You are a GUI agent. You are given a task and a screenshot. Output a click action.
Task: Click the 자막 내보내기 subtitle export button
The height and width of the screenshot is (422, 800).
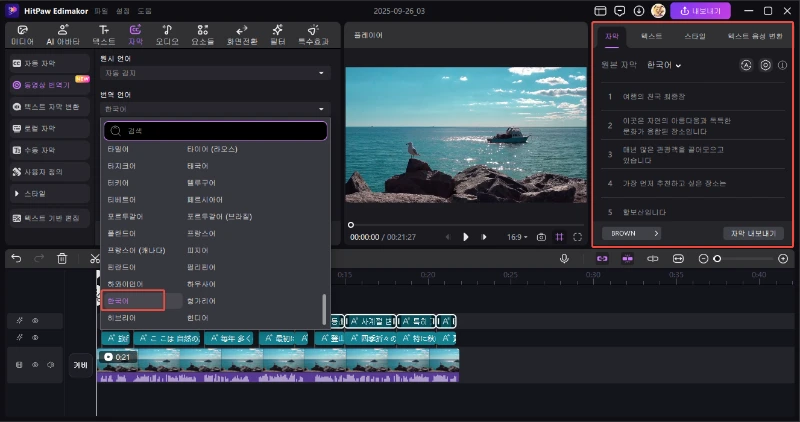coord(753,233)
